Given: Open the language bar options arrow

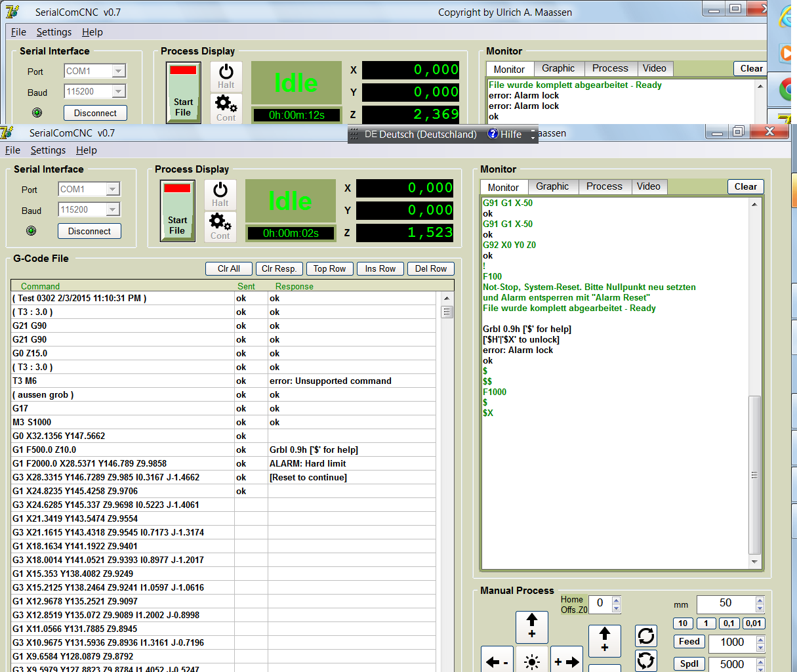Looking at the screenshot, I should 533,137.
